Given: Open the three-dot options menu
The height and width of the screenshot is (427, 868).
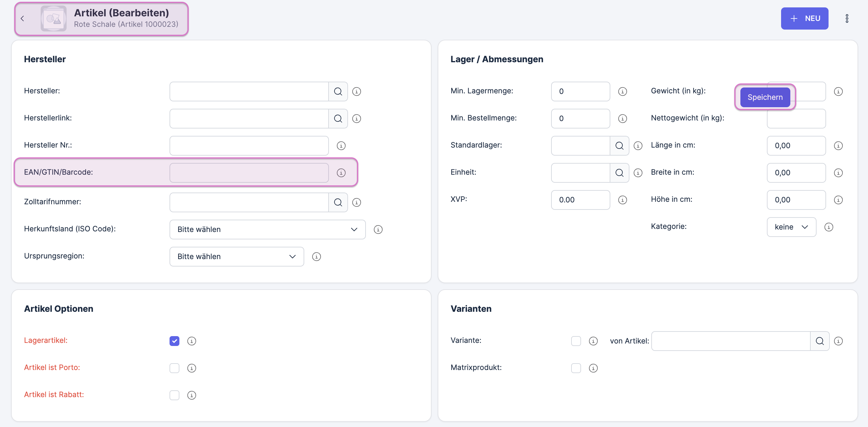Looking at the screenshot, I should tap(847, 18).
